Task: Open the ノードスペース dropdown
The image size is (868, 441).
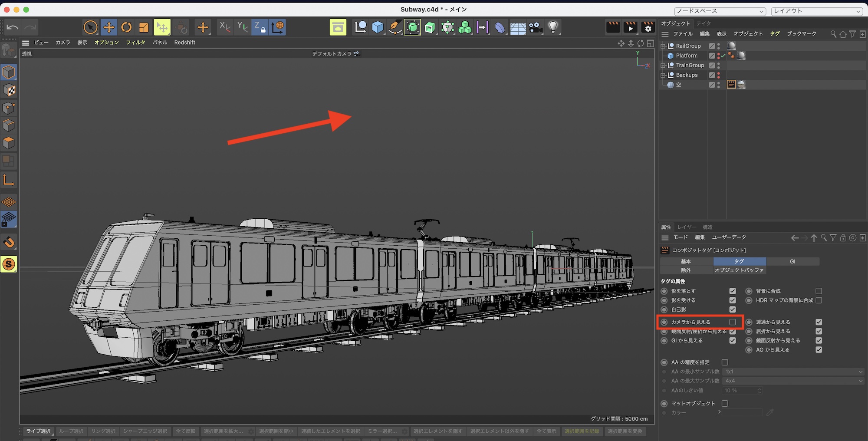Action: (720, 11)
